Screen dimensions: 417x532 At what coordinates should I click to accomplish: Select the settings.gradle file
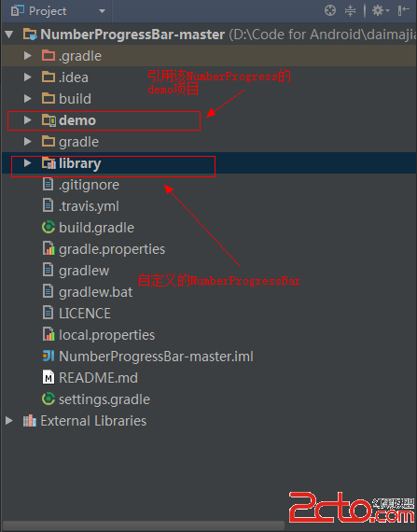[x=104, y=399]
